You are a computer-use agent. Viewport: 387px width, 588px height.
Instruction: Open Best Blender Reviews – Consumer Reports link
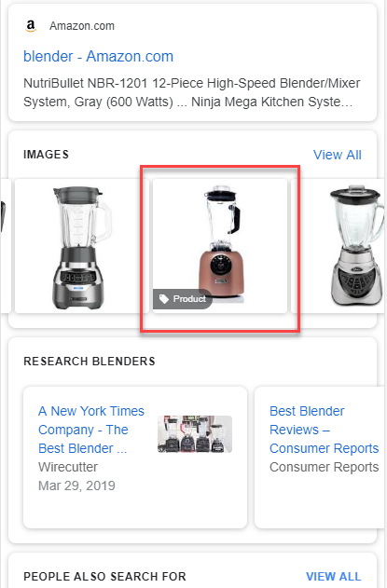click(324, 430)
